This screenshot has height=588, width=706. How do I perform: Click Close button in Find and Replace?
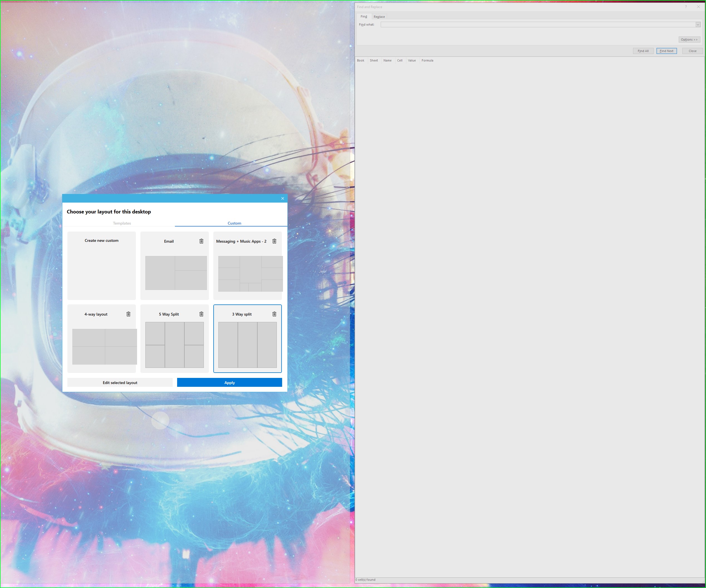[x=692, y=51]
